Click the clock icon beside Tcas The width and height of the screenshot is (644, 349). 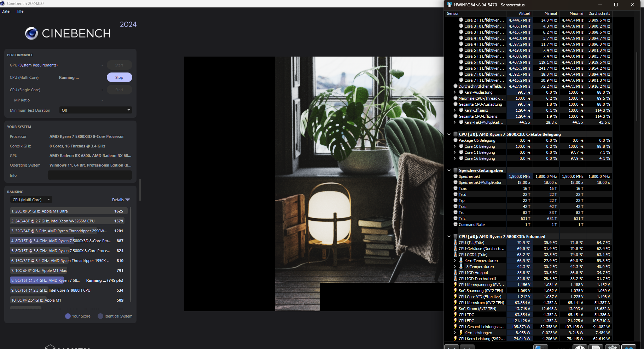(x=456, y=188)
